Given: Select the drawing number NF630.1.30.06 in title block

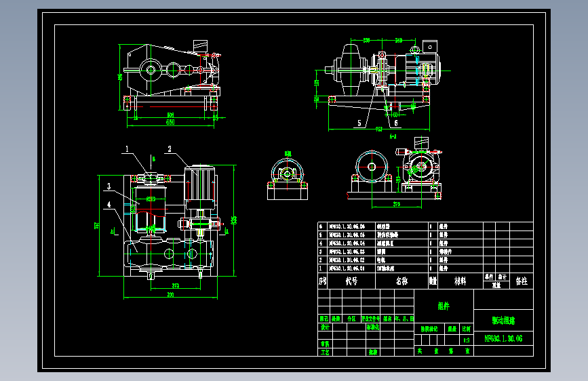Looking at the screenshot, I should pos(503,338).
